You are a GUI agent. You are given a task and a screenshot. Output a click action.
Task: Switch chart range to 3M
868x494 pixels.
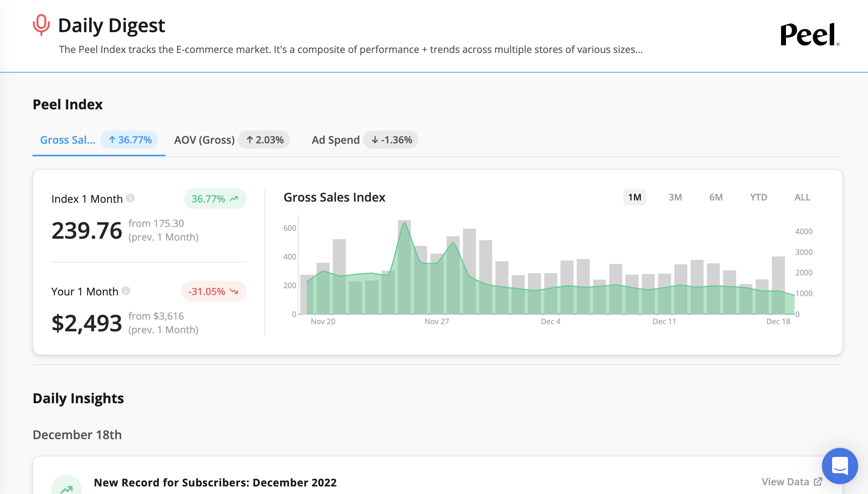point(675,197)
